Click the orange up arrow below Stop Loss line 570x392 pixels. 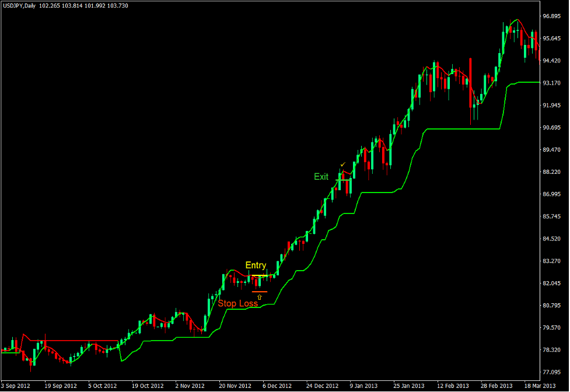point(259,297)
